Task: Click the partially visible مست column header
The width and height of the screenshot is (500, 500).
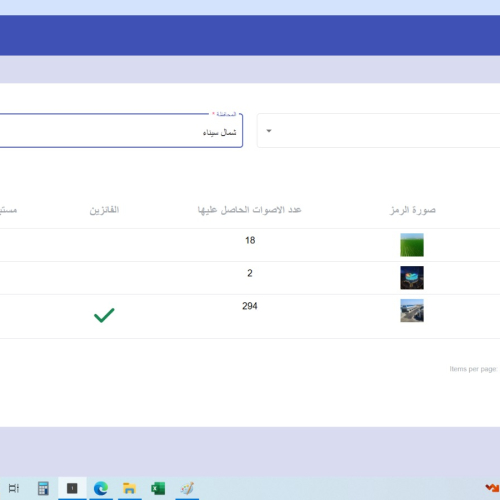Action: 8,210
